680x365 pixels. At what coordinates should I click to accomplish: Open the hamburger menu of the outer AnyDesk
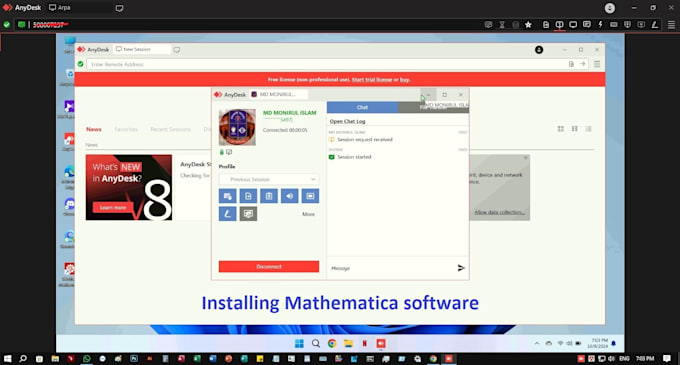(671, 25)
